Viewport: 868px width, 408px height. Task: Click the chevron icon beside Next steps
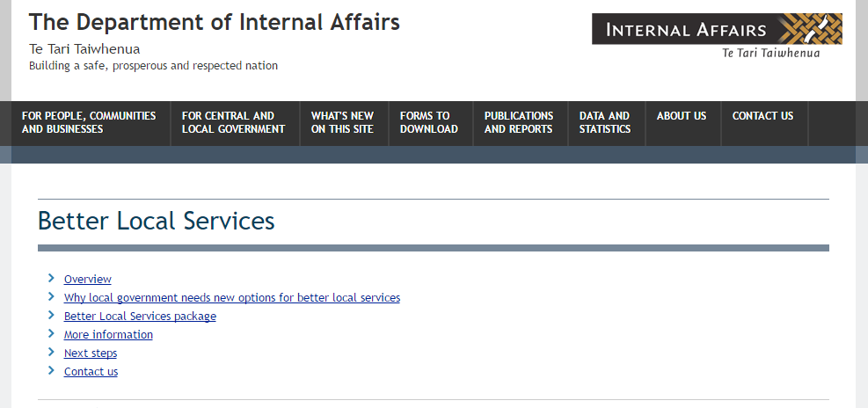[52, 352]
